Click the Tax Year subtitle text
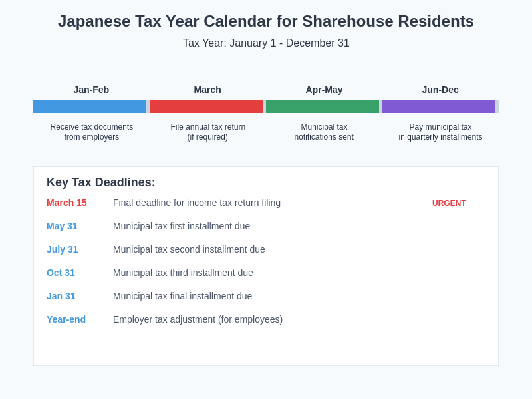This screenshot has height=399, width=532. tap(266, 43)
